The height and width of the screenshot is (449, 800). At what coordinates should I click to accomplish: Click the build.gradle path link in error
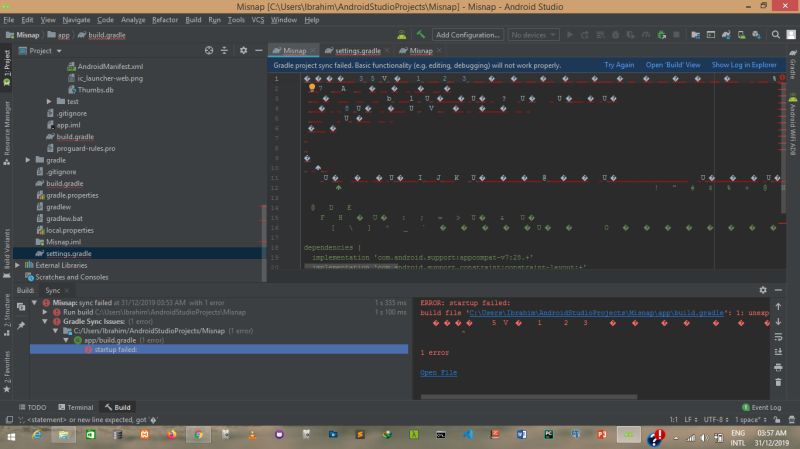pos(596,313)
